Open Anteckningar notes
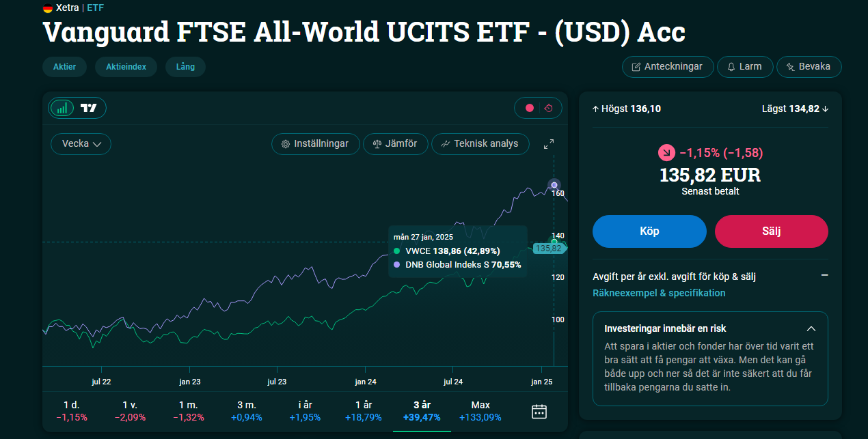 point(668,67)
